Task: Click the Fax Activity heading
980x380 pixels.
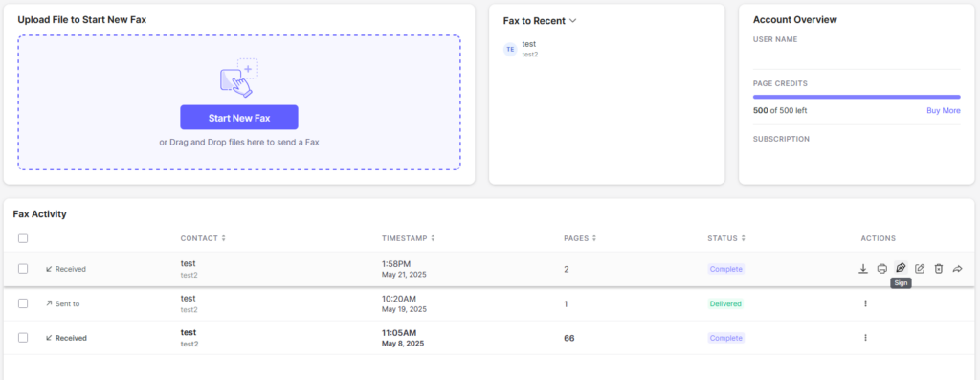Action: [39, 214]
